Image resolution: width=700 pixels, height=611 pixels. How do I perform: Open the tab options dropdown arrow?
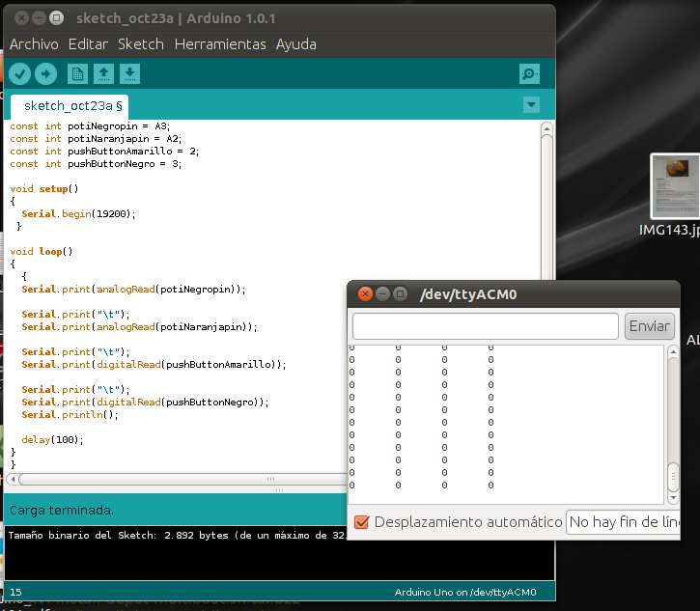531,105
